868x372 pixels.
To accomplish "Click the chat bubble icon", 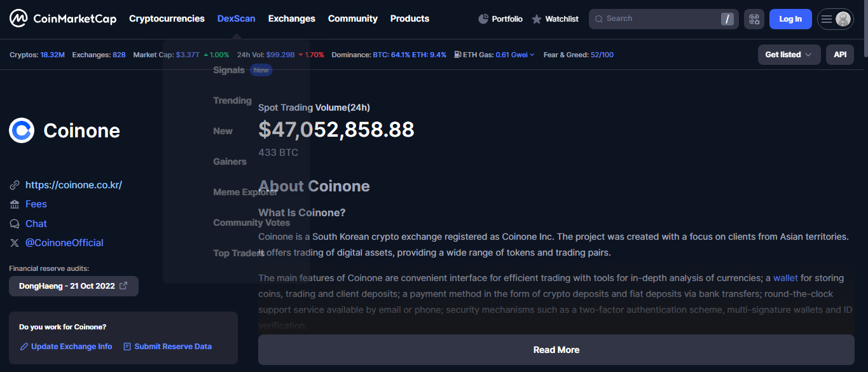I will point(15,224).
